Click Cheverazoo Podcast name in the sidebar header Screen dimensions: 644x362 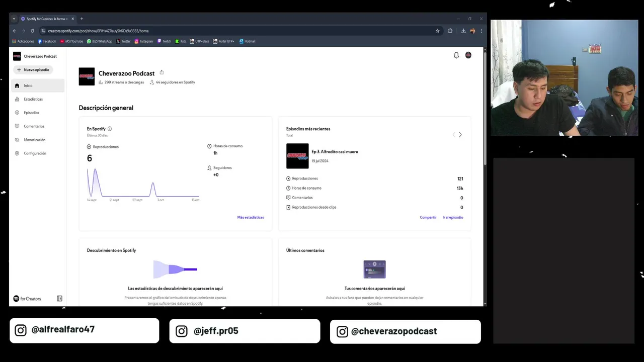[x=40, y=56]
